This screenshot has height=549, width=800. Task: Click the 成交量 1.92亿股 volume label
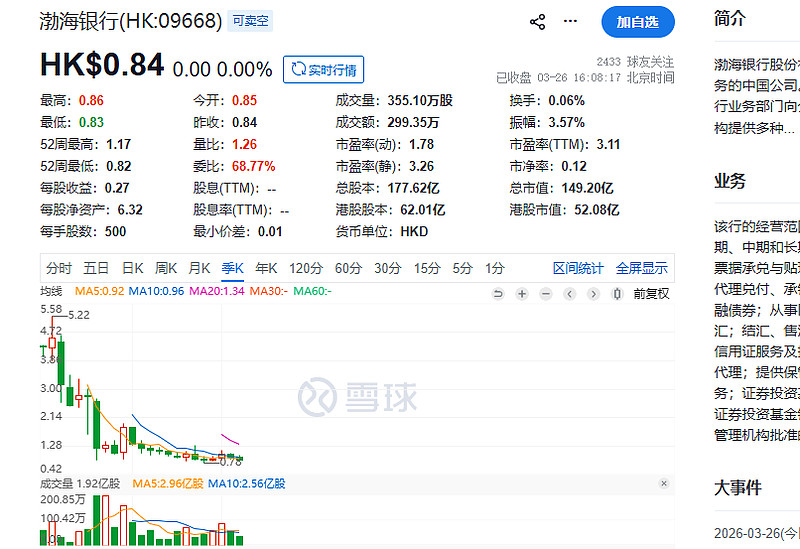(80, 483)
